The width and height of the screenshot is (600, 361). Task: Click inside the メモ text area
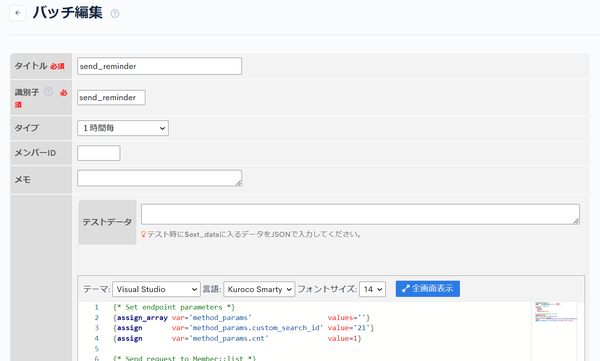pos(160,178)
